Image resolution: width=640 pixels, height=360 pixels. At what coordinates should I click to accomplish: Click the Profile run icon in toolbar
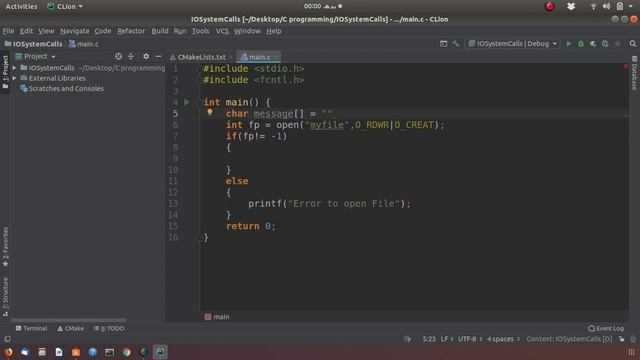605,44
